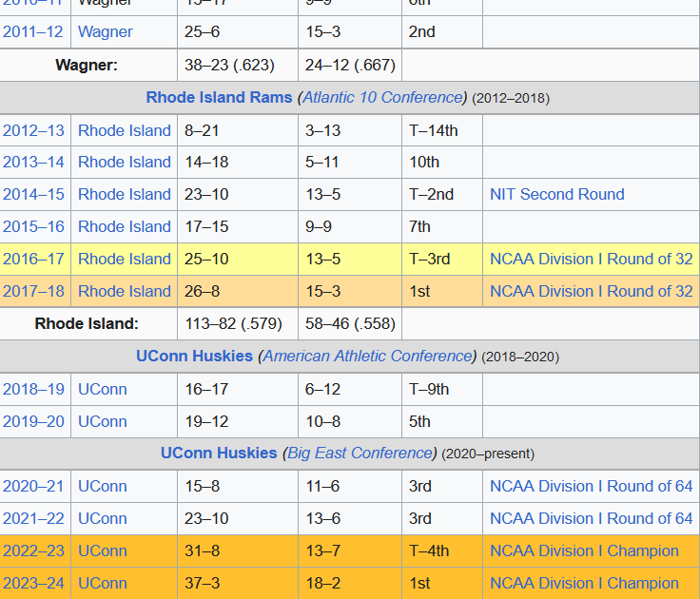Open the Big East Conference link
This screenshot has width=700, height=599.
click(x=360, y=453)
